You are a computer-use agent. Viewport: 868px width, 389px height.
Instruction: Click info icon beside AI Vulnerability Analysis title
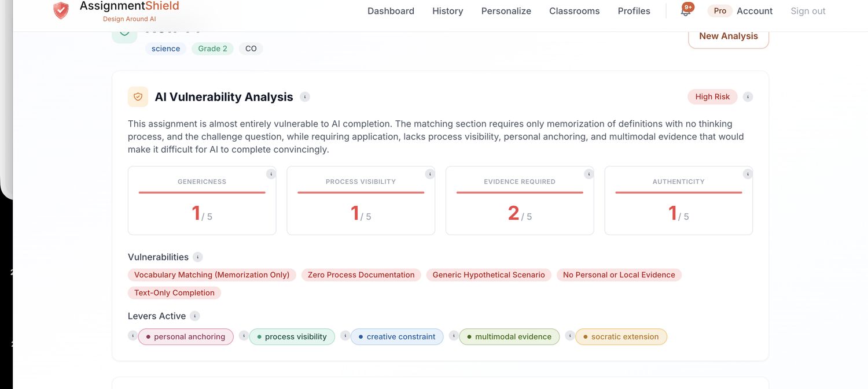click(305, 97)
